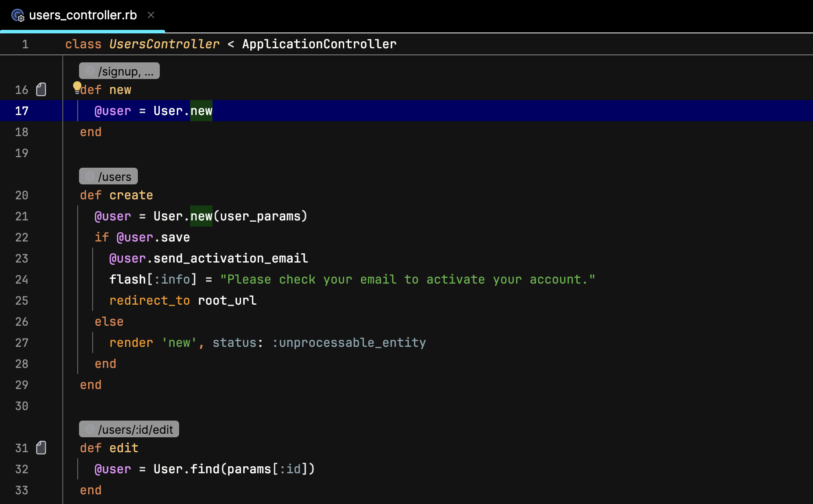The image size is (813, 504).
Task: Click the globe icon on the /users/:id/edit badge
Action: click(x=90, y=429)
